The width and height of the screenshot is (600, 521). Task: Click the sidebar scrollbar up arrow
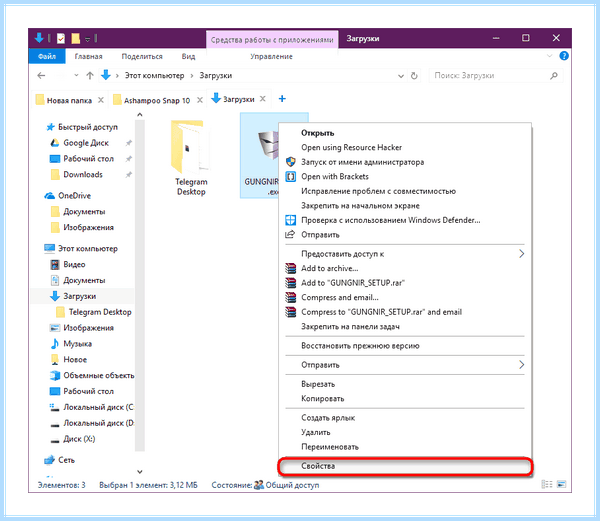click(x=140, y=114)
